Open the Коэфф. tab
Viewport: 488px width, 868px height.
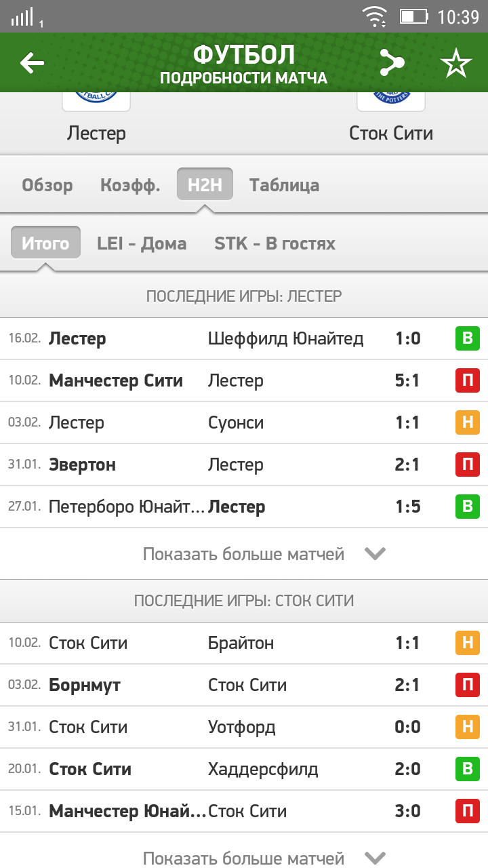coord(130,185)
